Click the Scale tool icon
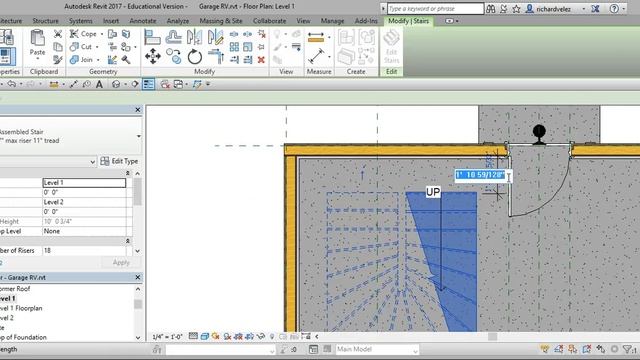 coord(248,47)
